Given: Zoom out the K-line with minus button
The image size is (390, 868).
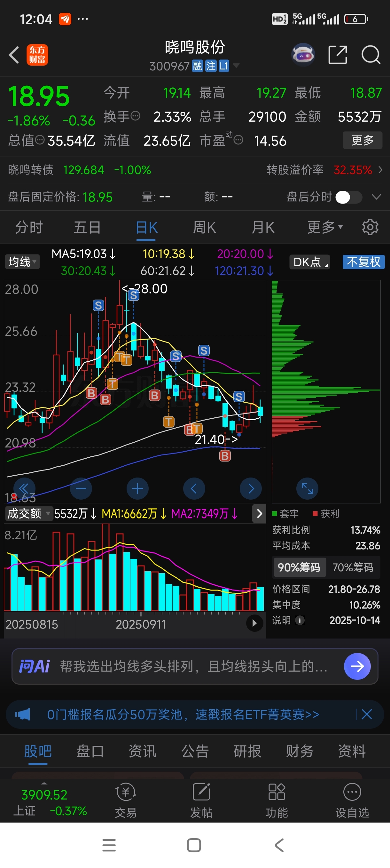Looking at the screenshot, I should coord(81,489).
